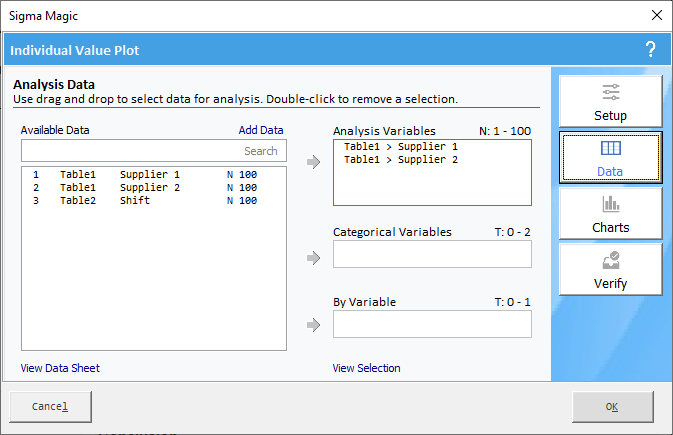
Task: Select Supplier 1 row in Available Data
Action: point(154,175)
